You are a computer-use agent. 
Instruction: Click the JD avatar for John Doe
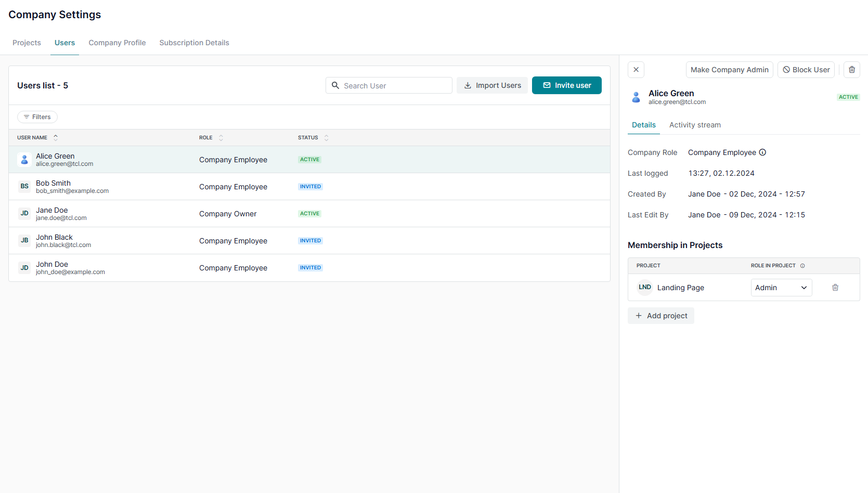pyautogui.click(x=24, y=268)
